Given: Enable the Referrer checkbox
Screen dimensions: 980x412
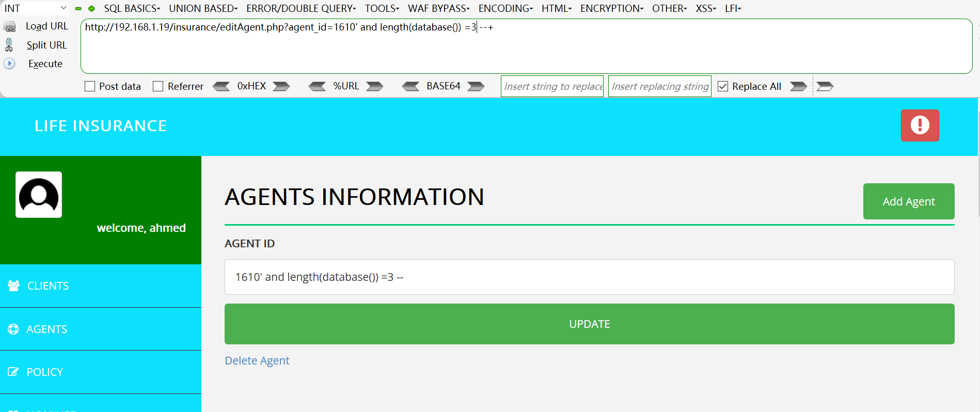Looking at the screenshot, I should (158, 86).
